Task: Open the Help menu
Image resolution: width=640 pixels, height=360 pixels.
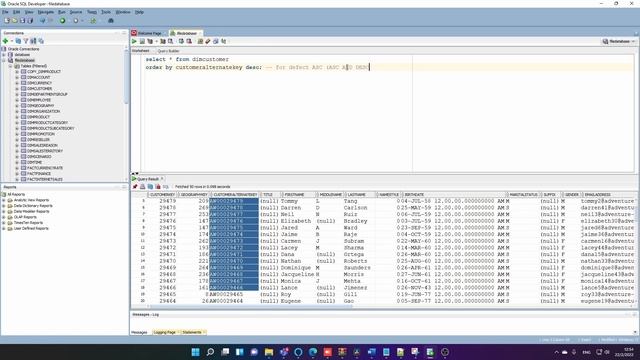Action: pos(139,12)
